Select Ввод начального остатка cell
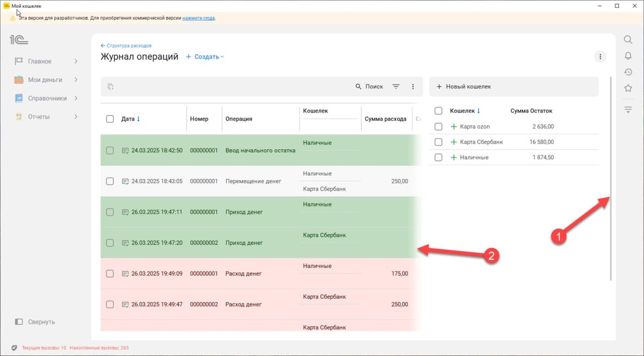The image size is (644, 356). pyautogui.click(x=260, y=151)
